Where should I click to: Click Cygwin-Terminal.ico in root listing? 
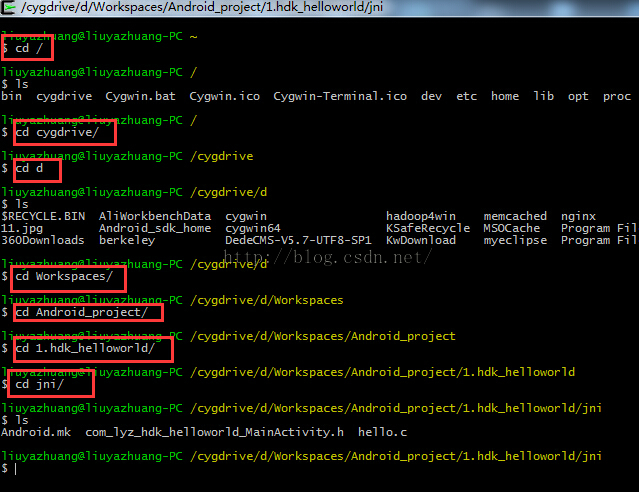[340, 96]
